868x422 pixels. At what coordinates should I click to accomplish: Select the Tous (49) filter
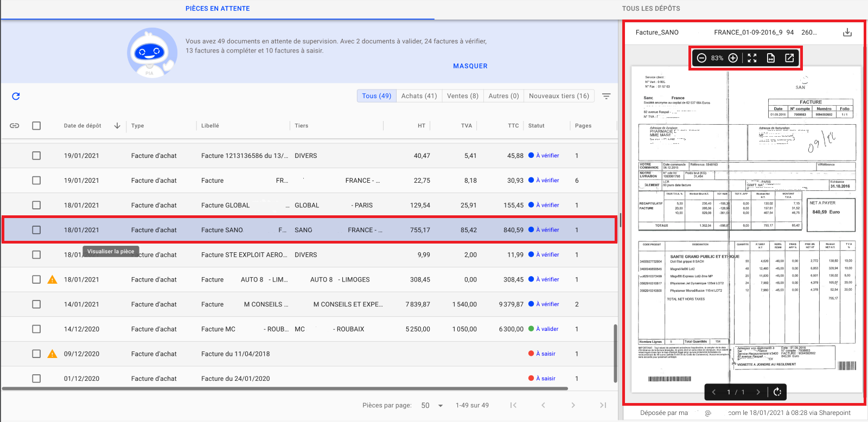point(376,96)
